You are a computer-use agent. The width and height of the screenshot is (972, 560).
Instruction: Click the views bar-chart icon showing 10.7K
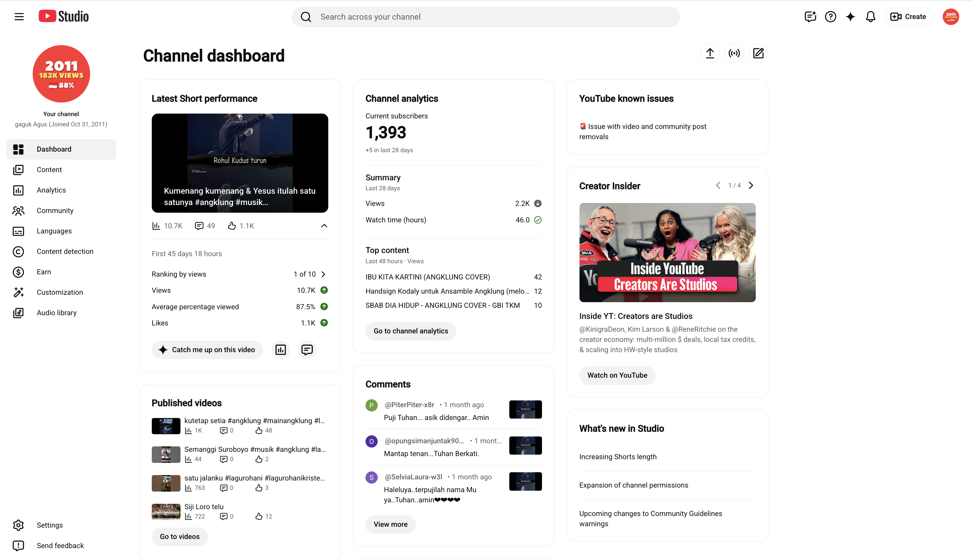pyautogui.click(x=156, y=226)
